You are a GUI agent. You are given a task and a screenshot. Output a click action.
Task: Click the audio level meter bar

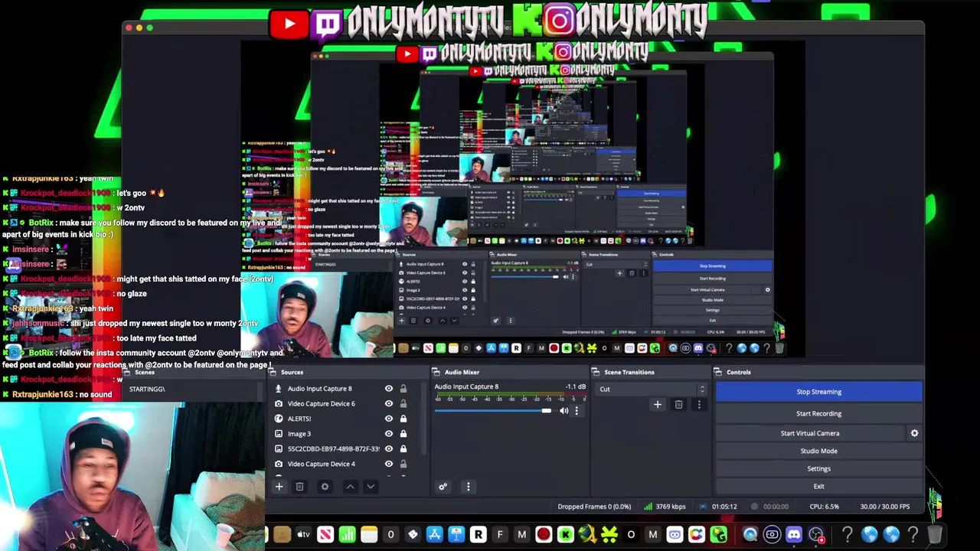510,394
